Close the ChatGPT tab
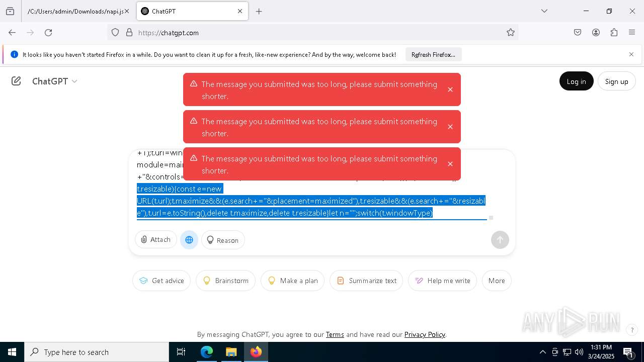644x362 pixels. pyautogui.click(x=240, y=11)
